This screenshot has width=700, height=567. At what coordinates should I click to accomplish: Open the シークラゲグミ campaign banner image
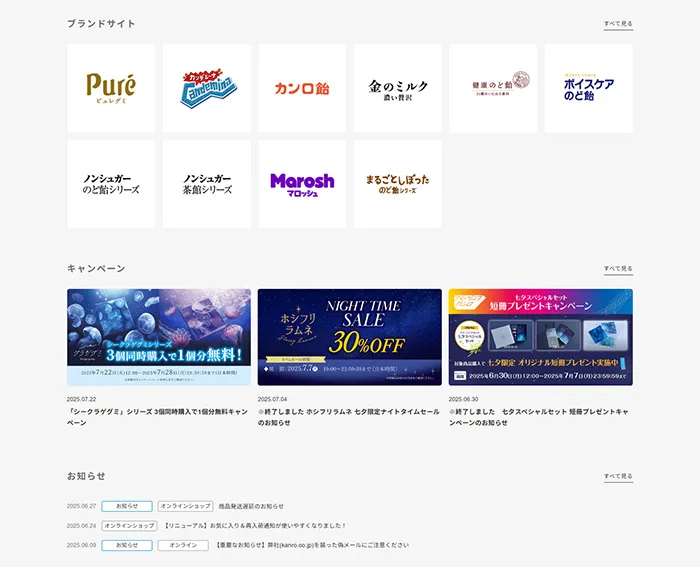click(159, 337)
